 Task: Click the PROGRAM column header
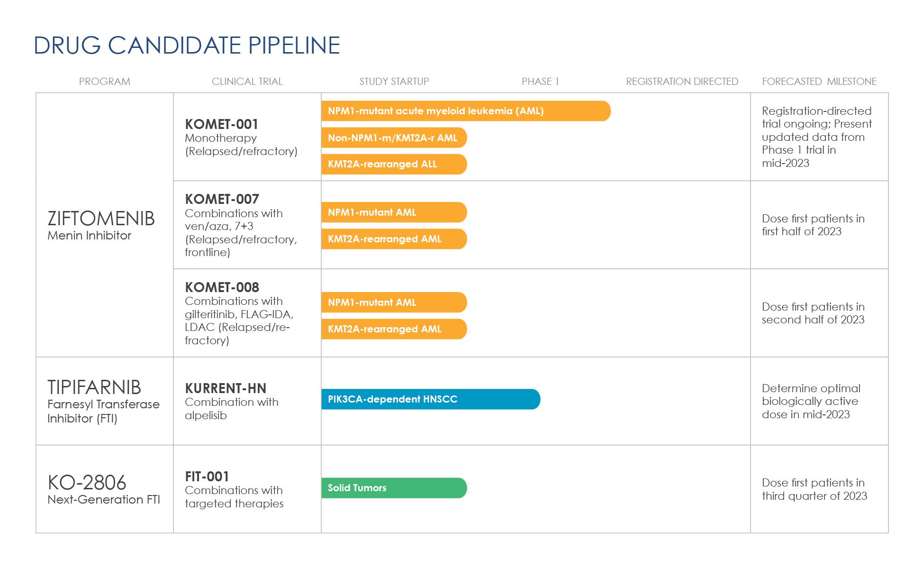pos(104,82)
